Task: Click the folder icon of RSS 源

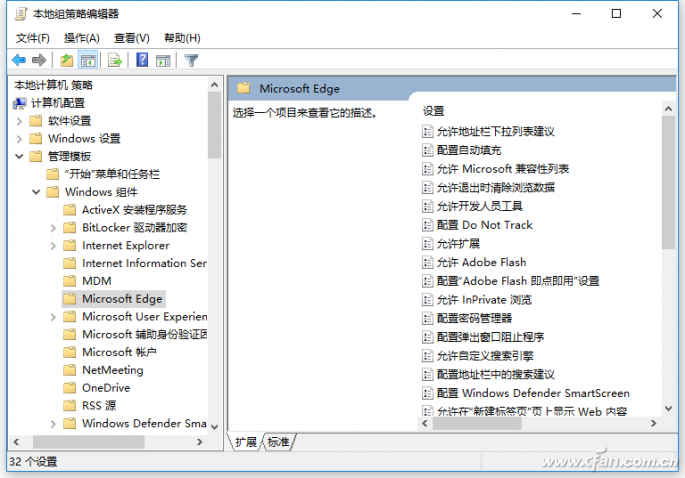Action: [x=69, y=405]
